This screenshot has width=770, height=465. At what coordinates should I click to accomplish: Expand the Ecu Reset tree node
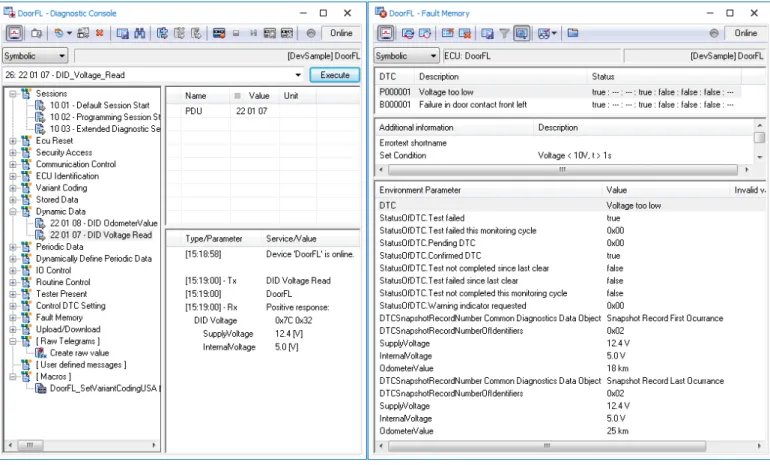click(x=13, y=140)
